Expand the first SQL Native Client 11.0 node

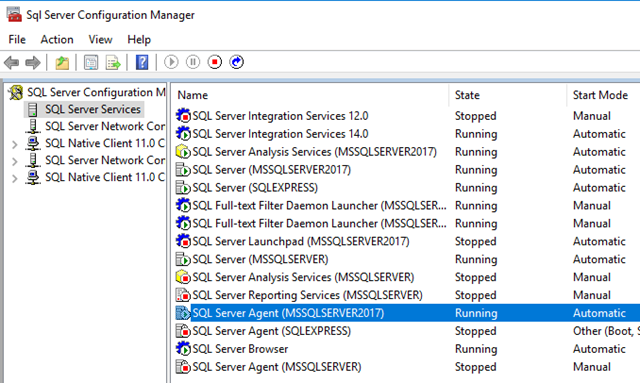(15, 144)
